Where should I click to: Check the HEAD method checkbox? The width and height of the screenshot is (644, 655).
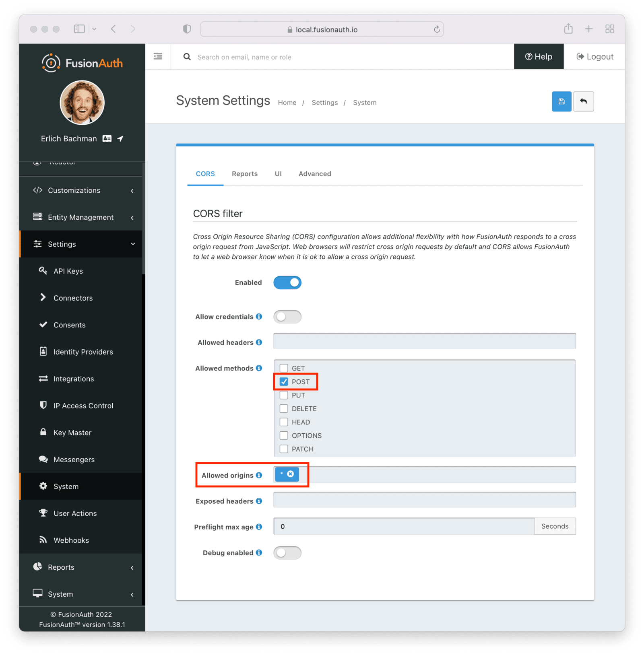[284, 422]
